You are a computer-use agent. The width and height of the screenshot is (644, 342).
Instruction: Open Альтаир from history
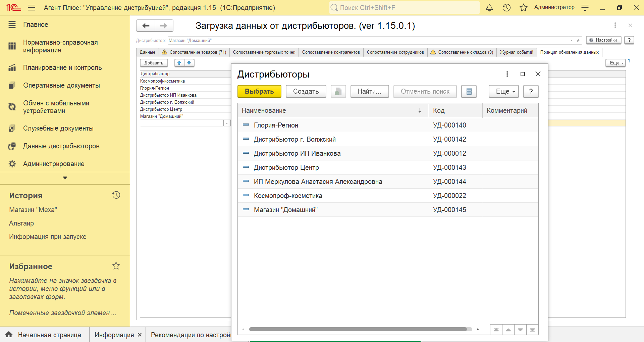coord(21,223)
